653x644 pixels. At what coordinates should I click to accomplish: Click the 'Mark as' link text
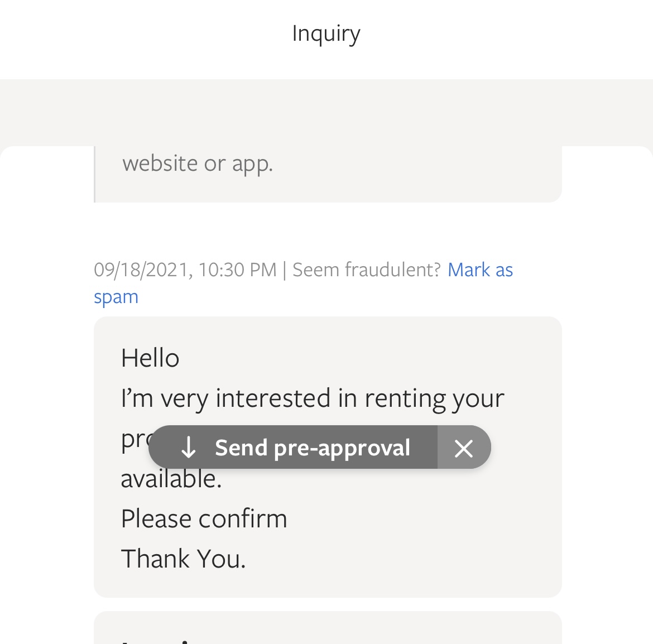[480, 270]
